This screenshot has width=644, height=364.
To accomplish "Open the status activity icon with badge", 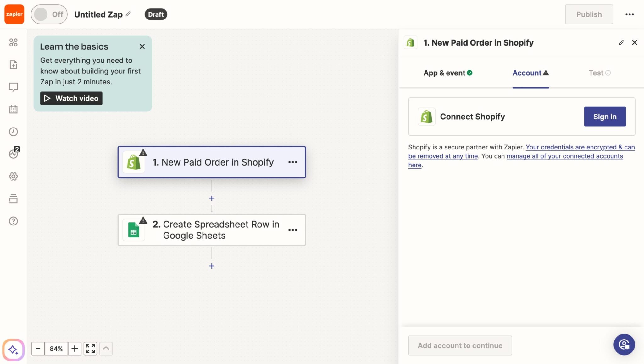I will [x=14, y=153].
